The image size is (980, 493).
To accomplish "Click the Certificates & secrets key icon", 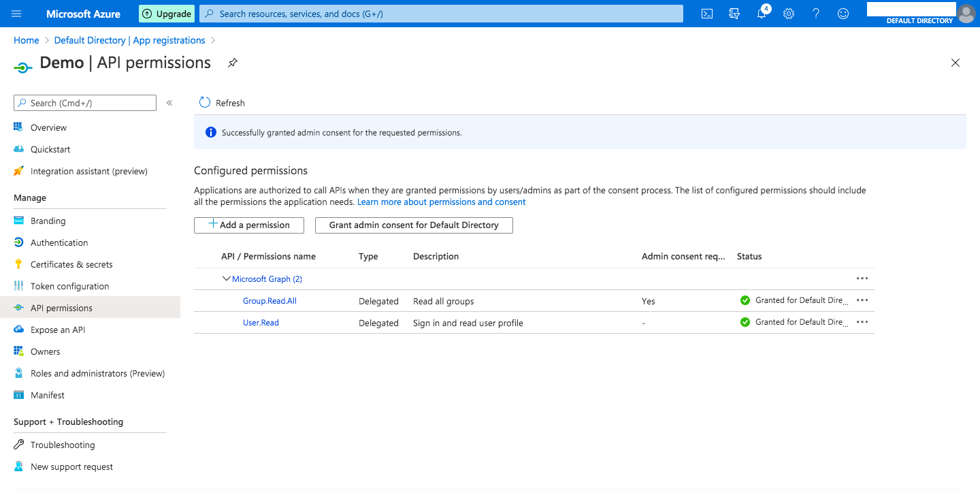I will click(x=18, y=264).
